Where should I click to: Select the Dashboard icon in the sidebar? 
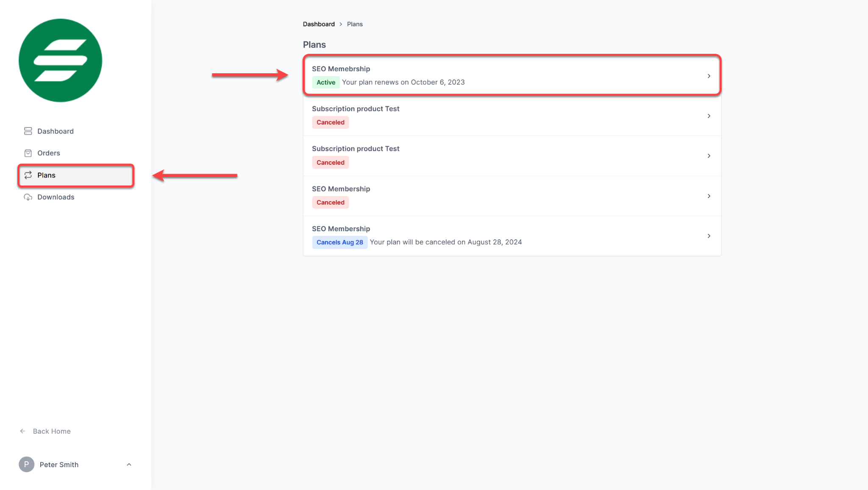pos(28,131)
